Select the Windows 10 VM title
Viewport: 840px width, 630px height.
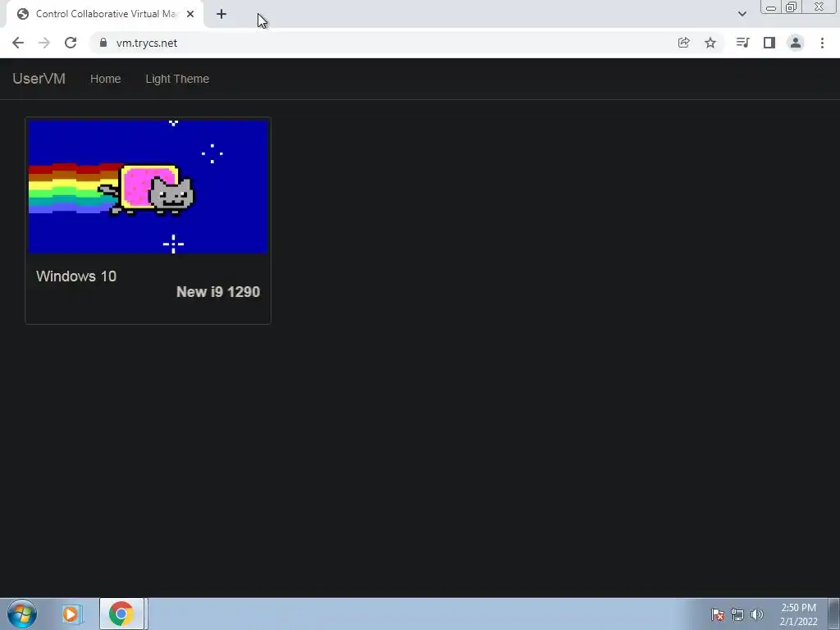coord(76,276)
